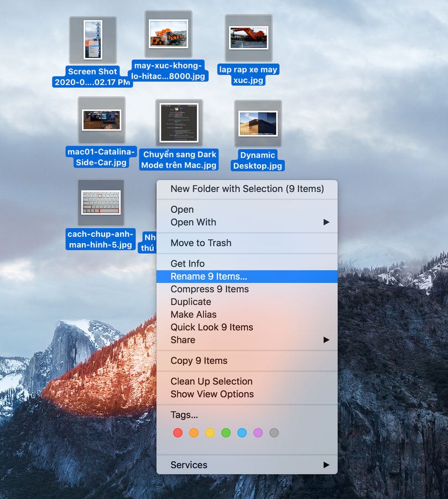Select Show View Options
The height and width of the screenshot is (499, 448).
point(212,394)
